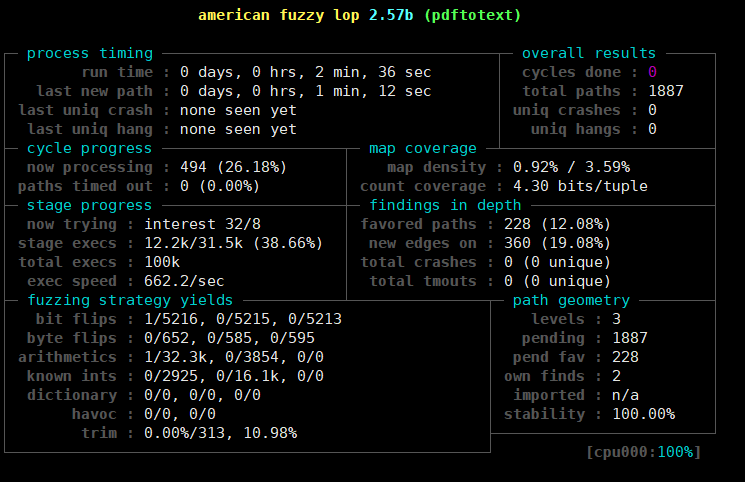Select total execs value '100k'

[162, 262]
